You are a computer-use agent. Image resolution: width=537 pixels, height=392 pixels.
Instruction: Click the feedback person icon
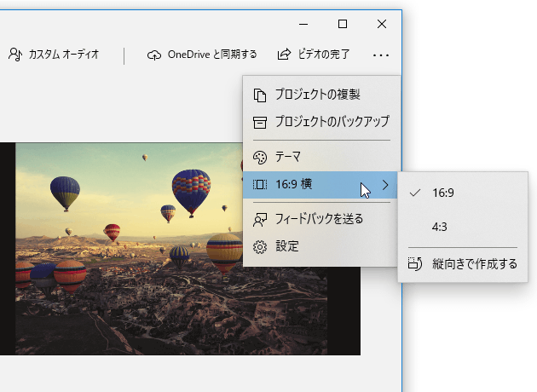click(x=260, y=220)
